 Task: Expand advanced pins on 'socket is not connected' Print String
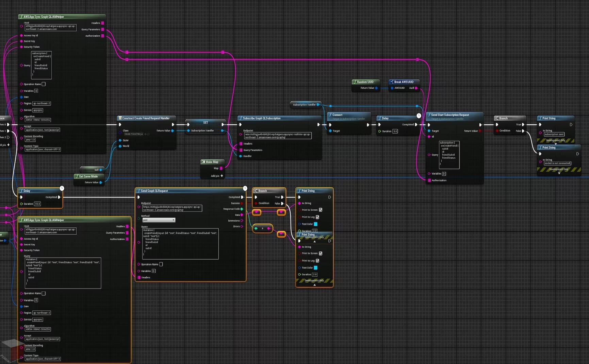[x=559, y=173]
